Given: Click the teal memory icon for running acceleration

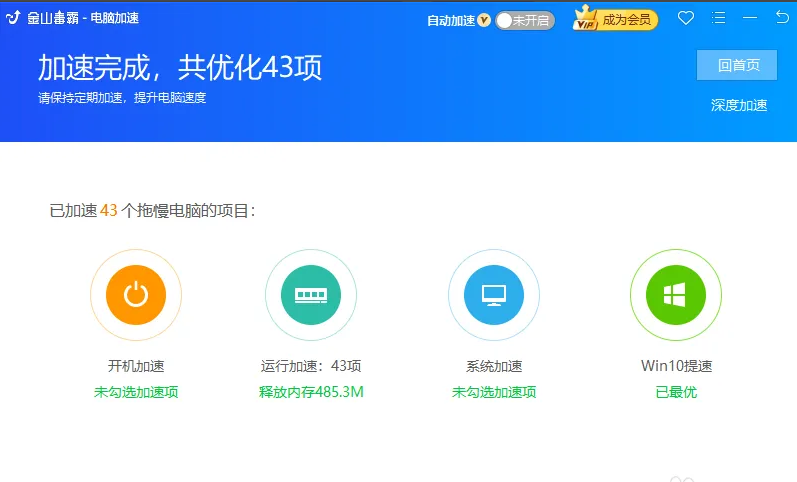Looking at the screenshot, I should (310, 295).
